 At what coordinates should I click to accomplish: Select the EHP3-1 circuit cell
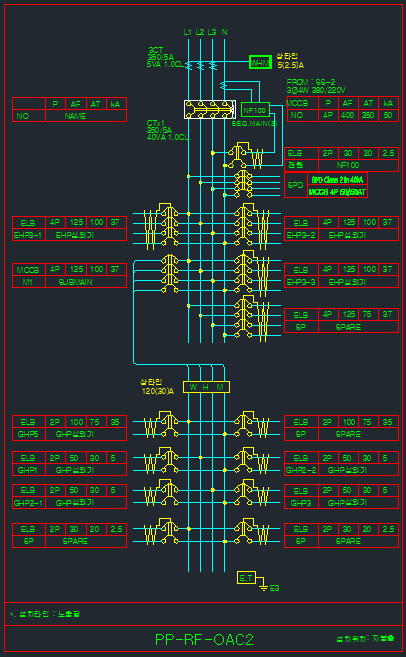(x=29, y=235)
